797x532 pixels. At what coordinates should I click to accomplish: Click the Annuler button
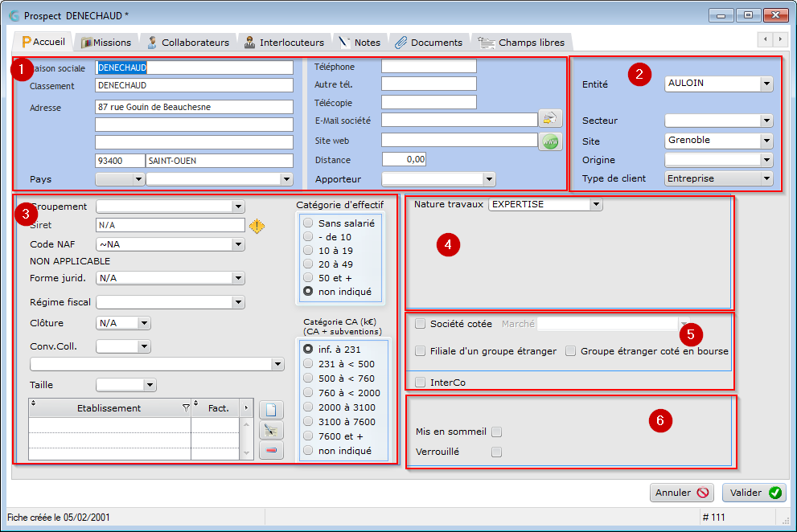682,493
